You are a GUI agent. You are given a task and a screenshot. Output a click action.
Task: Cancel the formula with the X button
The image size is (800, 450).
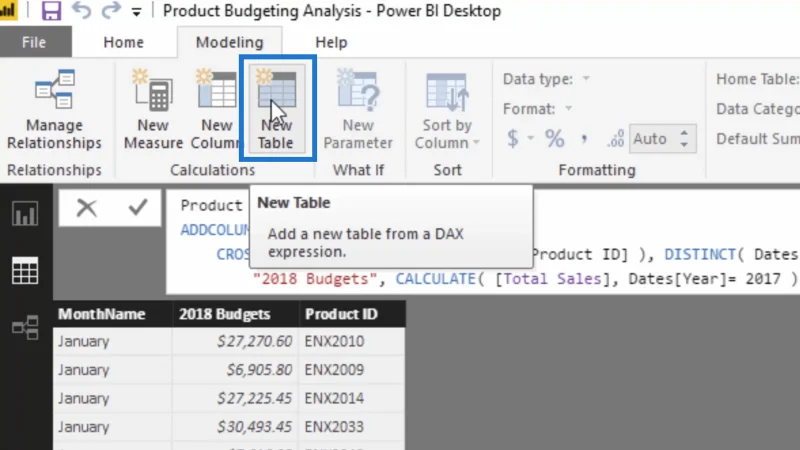(x=86, y=208)
